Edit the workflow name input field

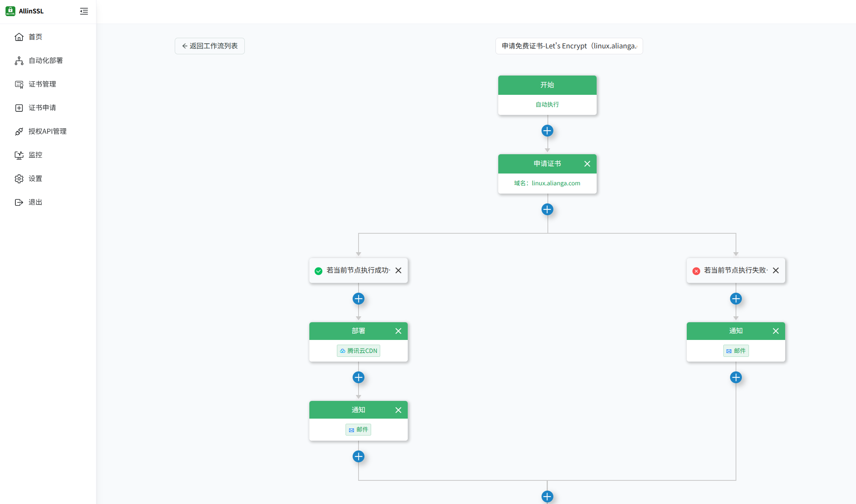point(569,46)
